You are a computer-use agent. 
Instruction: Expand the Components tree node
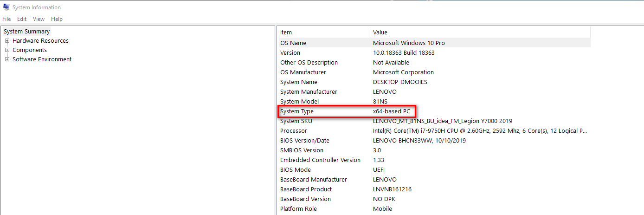(x=7, y=50)
